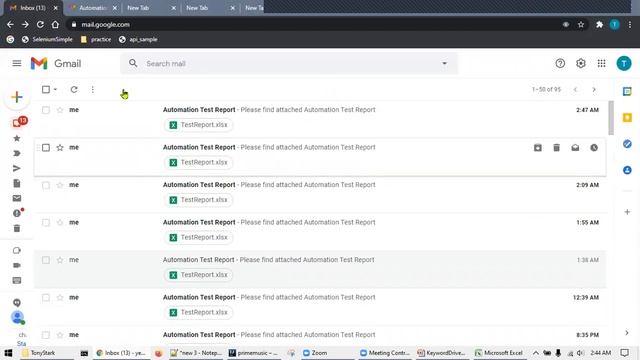Image resolution: width=640 pixels, height=360 pixels.
Task: Bookmark this page star icon
Action: pos(581,24)
